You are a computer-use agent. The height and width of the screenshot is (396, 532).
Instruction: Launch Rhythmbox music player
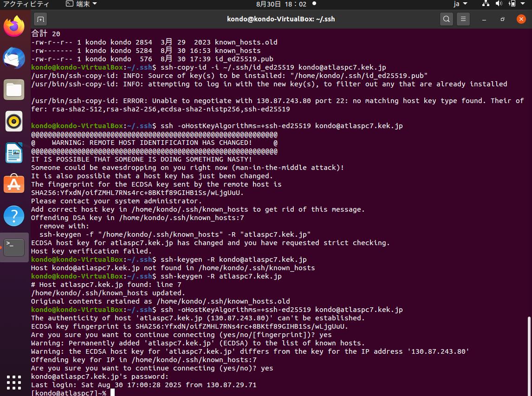(x=14, y=121)
